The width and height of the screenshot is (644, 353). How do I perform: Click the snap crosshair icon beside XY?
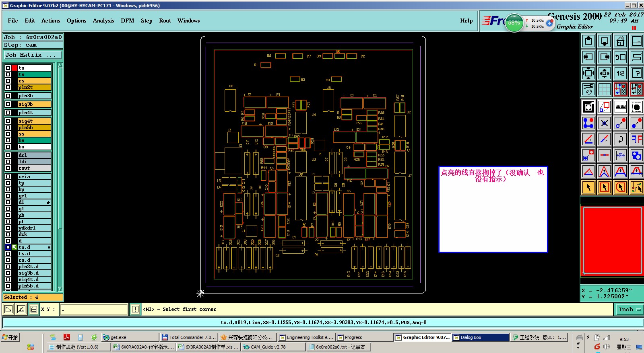coord(34,309)
